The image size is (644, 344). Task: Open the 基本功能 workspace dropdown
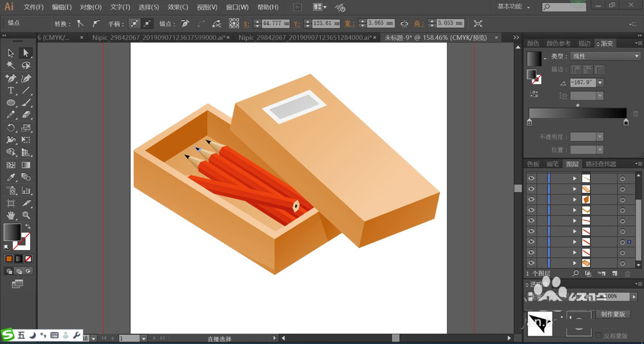pyautogui.click(x=514, y=7)
